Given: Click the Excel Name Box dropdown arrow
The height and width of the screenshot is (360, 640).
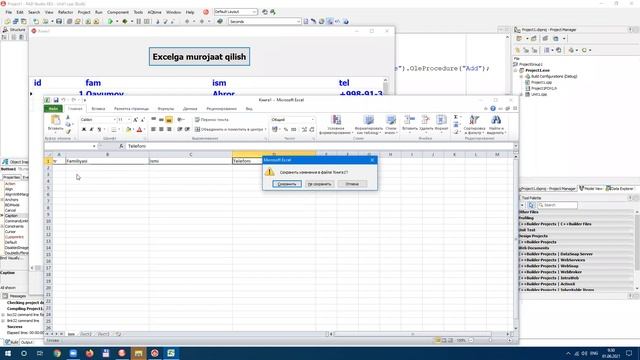Looking at the screenshot, I should (x=94, y=146).
